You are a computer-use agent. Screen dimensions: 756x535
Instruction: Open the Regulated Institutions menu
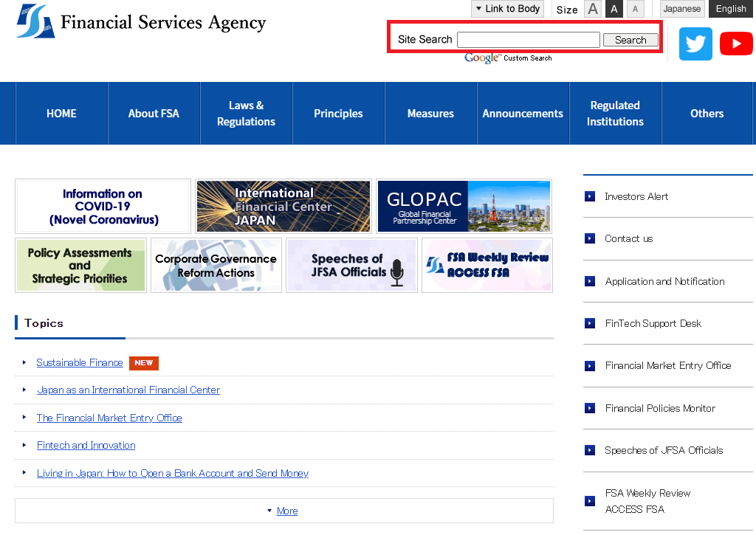tap(615, 113)
